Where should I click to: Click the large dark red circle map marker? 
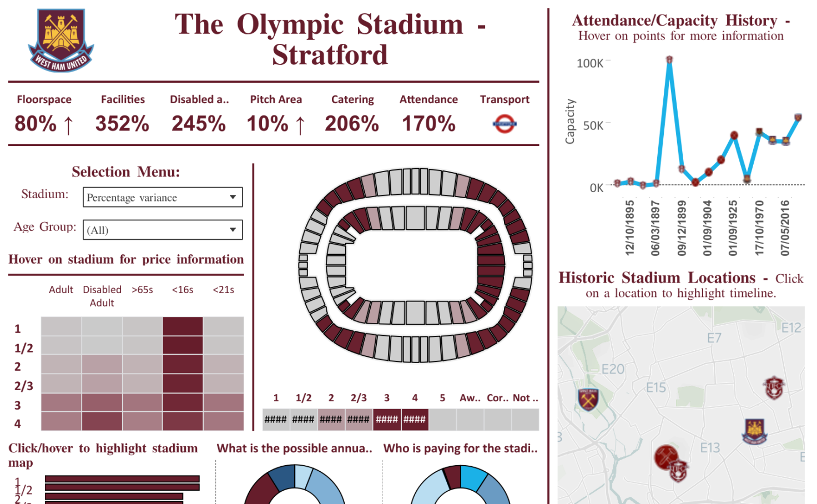[665, 457]
